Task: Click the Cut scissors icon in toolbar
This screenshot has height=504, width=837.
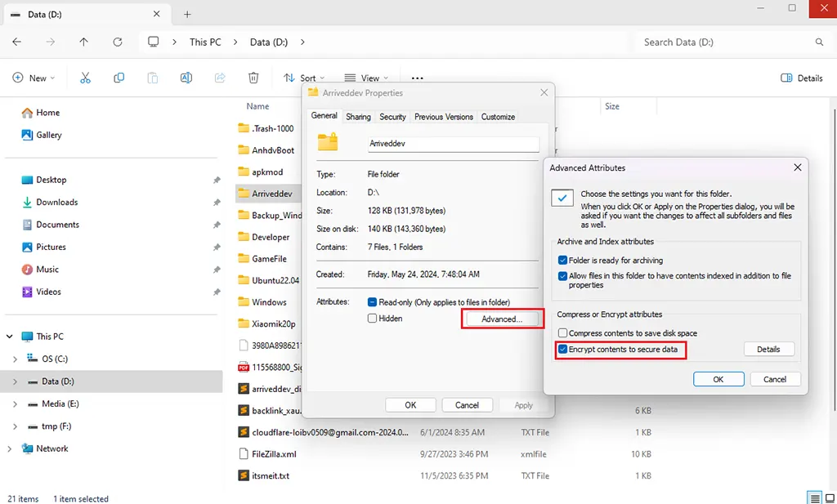Action: point(85,78)
